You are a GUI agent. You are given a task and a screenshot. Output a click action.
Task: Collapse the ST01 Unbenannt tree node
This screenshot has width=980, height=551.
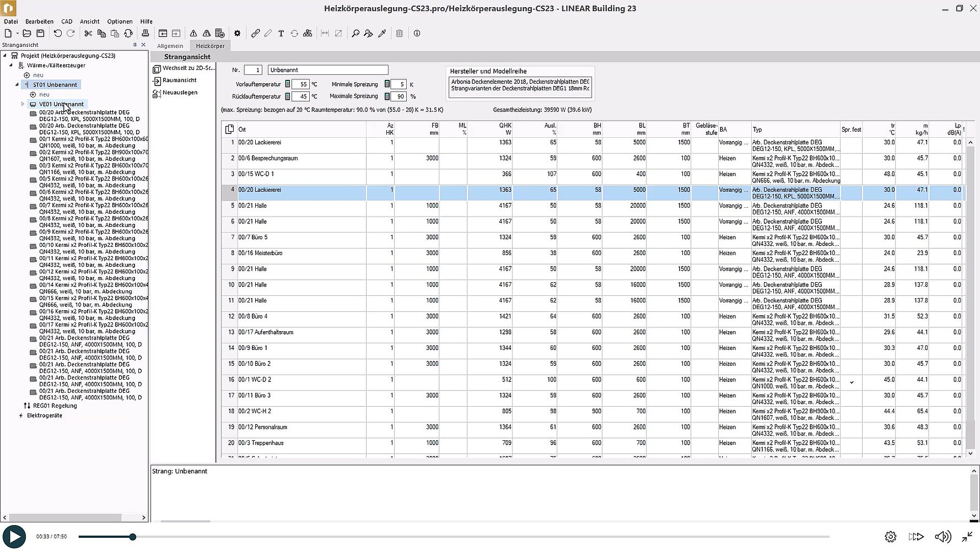(x=17, y=85)
